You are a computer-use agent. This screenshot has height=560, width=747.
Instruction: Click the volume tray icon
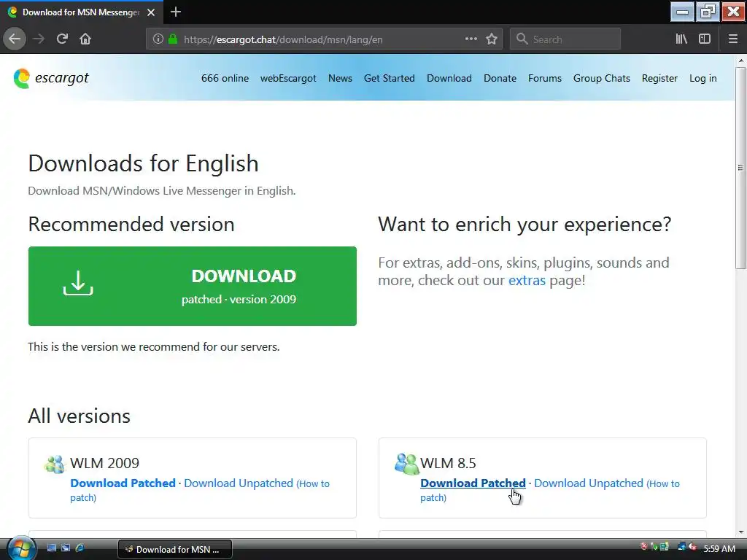692,547
